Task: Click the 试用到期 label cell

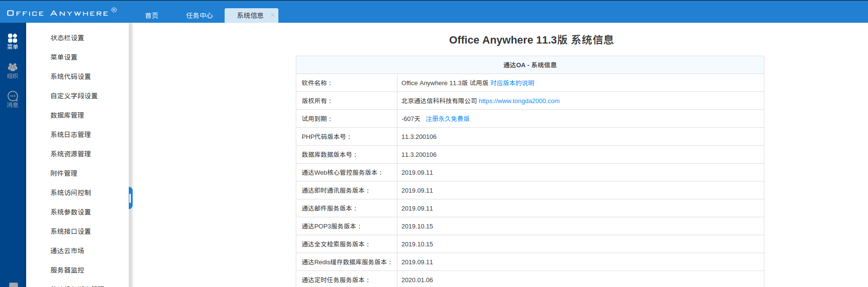Action: (x=347, y=119)
